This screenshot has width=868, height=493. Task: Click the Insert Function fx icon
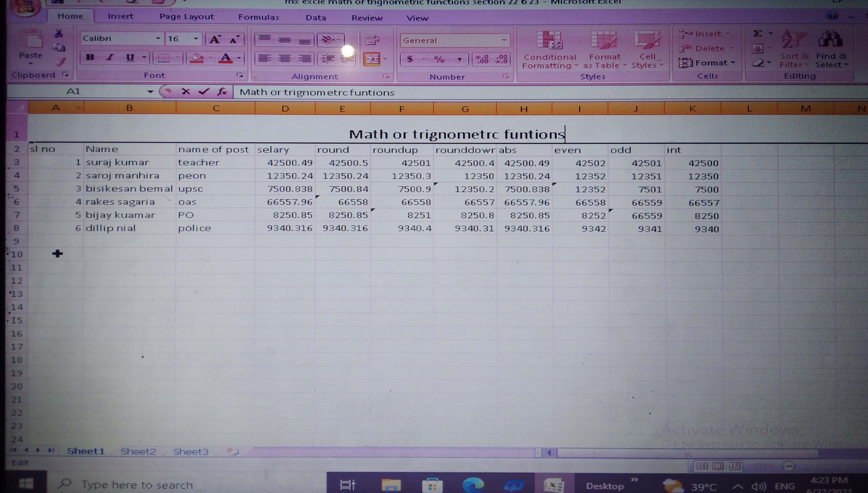222,91
